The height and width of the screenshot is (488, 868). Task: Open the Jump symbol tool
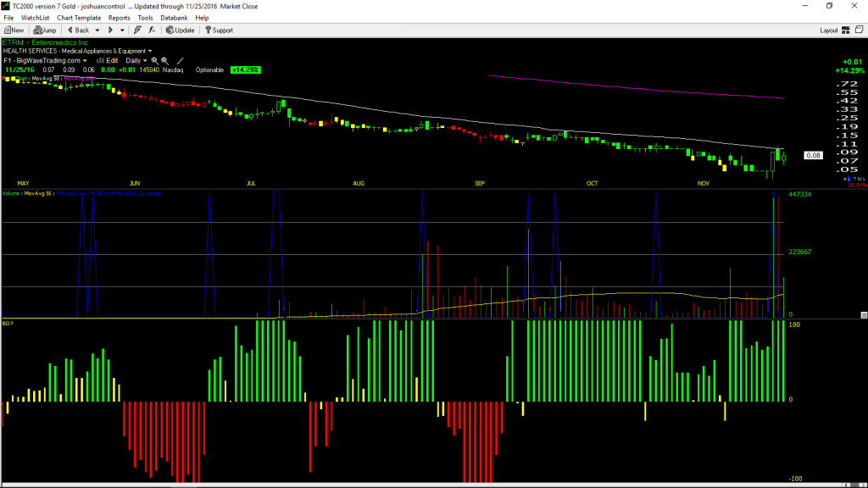45,30
